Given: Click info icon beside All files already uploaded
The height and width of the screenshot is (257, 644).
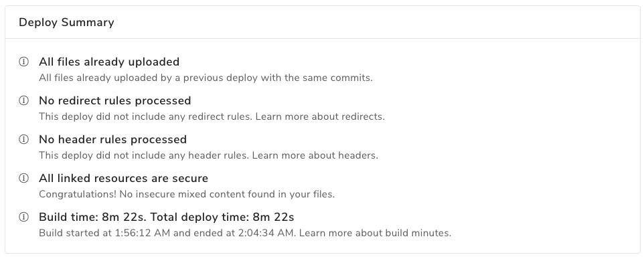Looking at the screenshot, I should click(24, 62).
